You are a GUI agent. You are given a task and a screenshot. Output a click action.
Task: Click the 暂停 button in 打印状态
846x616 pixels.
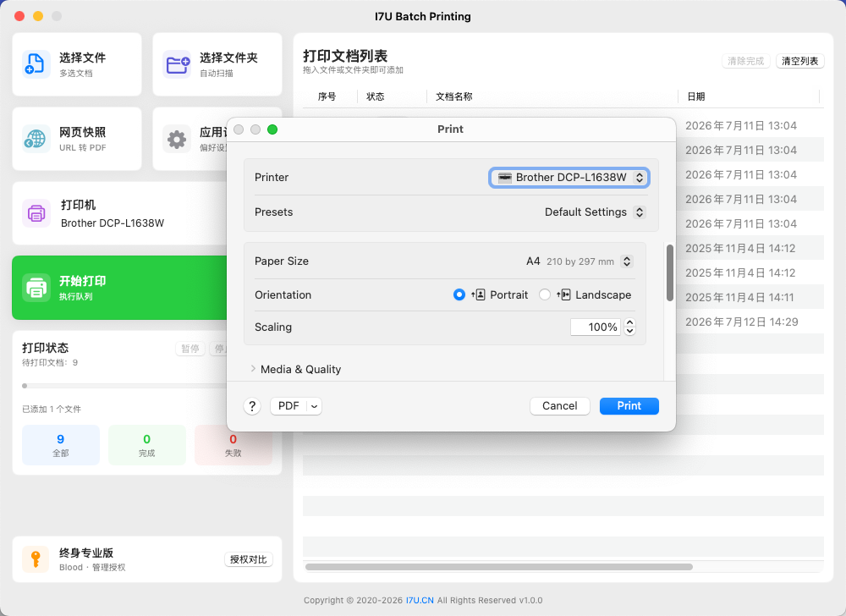190,349
